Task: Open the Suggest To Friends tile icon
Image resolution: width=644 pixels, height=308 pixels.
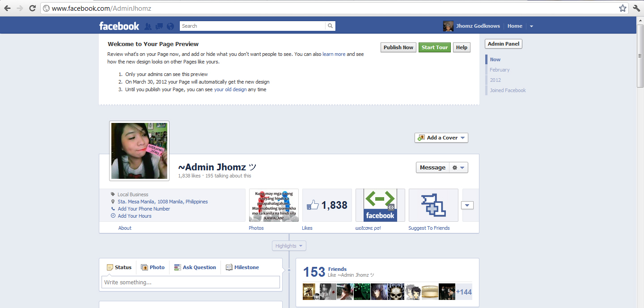Action: pos(433,205)
